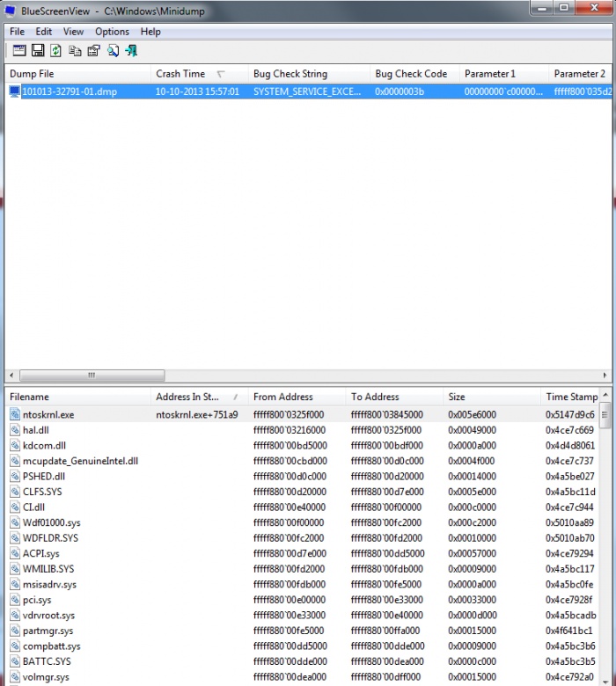Click the horizontal scrollbar left arrow
Viewport: 616px width, 686px height.
coord(11,376)
